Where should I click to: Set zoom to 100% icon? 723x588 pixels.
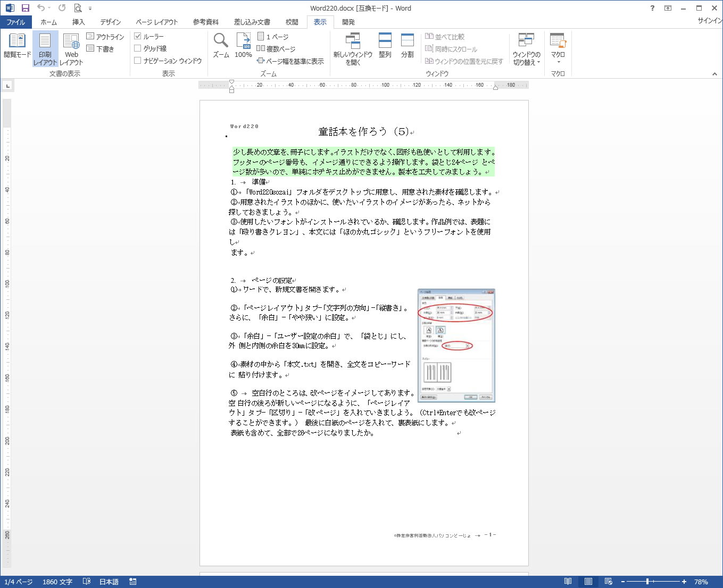243,46
